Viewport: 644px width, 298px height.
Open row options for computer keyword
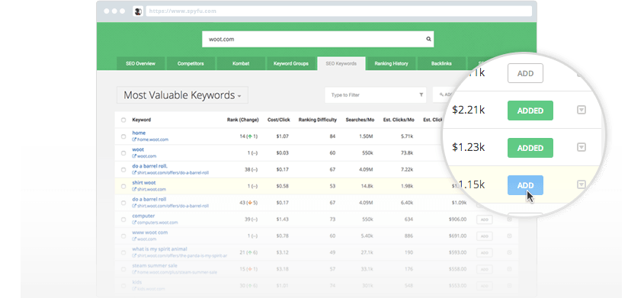pyautogui.click(x=509, y=219)
